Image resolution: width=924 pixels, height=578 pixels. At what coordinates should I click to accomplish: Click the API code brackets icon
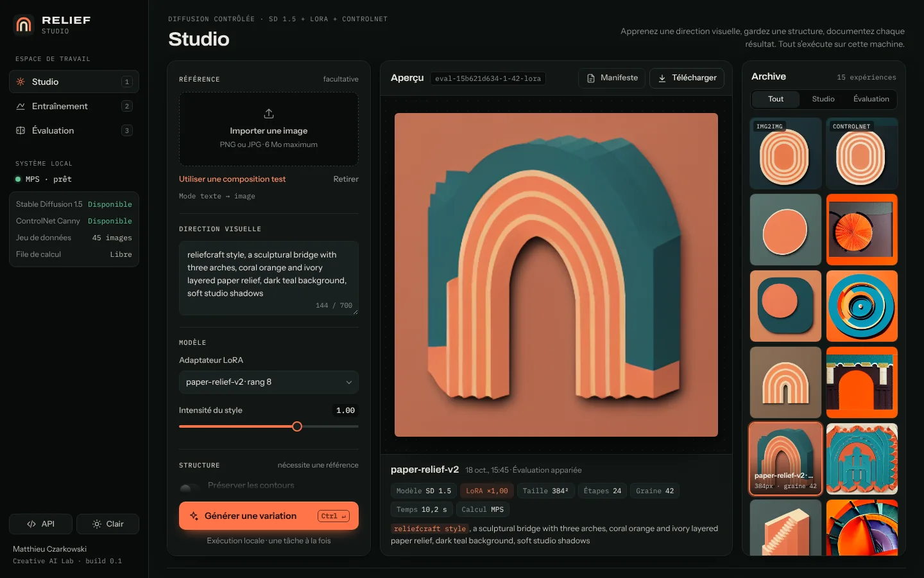pyautogui.click(x=31, y=524)
